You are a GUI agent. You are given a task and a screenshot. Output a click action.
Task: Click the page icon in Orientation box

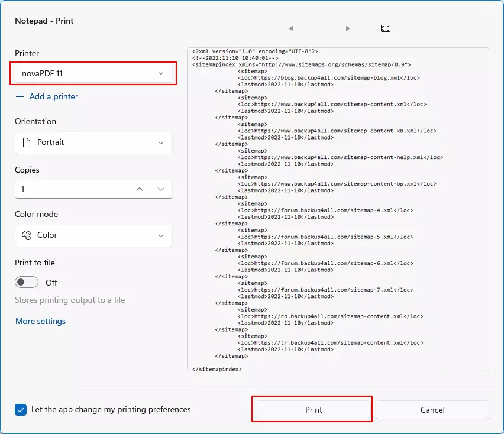[25, 142]
